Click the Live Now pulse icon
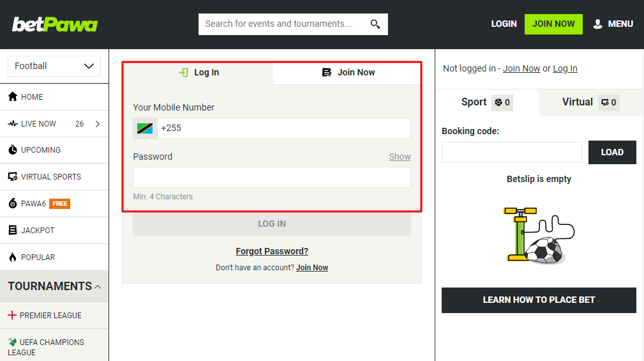This screenshot has height=361, width=644. point(13,123)
